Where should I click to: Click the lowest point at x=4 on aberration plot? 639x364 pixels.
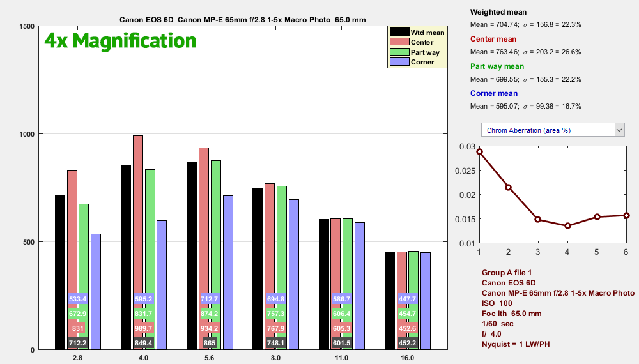pos(567,225)
